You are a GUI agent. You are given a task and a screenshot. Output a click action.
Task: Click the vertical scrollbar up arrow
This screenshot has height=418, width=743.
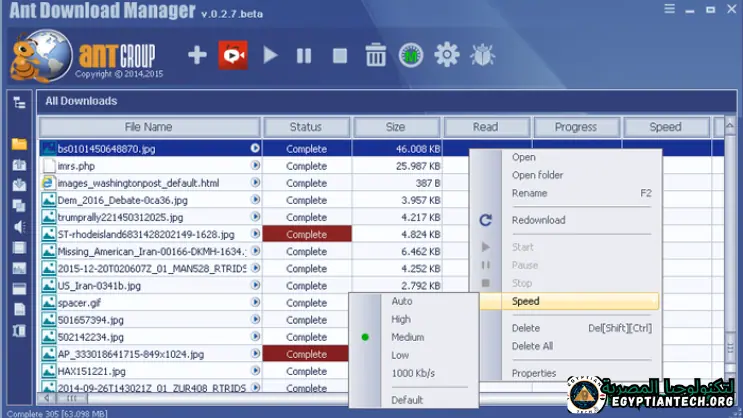[730, 126]
